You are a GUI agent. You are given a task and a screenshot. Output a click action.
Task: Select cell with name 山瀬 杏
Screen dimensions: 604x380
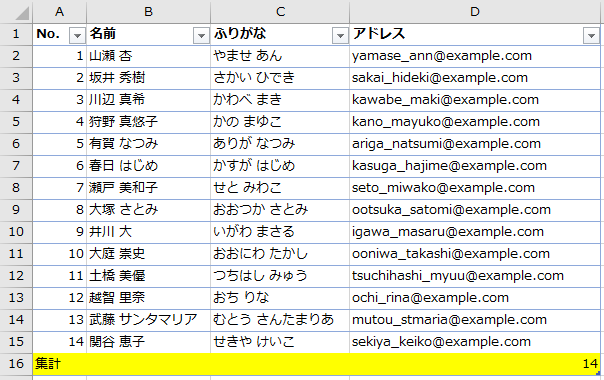pyautogui.click(x=149, y=56)
